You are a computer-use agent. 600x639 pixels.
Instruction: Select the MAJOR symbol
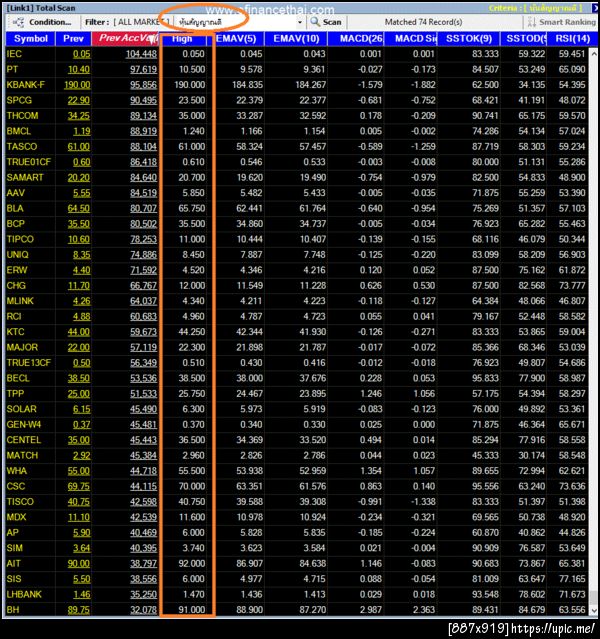[x=22, y=348]
